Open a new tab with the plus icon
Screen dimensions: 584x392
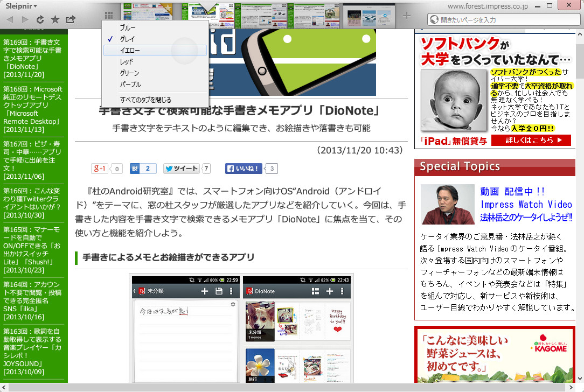406,15
